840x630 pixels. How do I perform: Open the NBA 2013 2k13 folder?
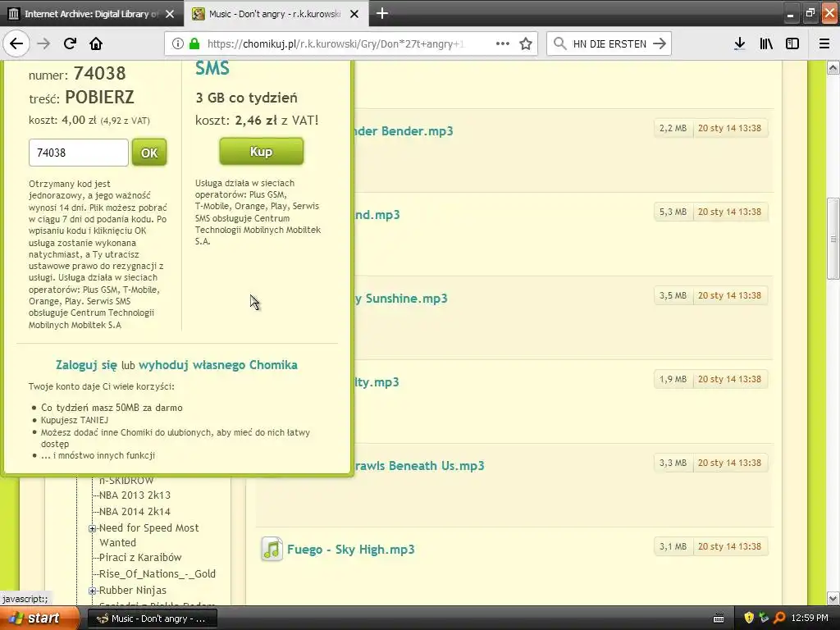point(135,495)
